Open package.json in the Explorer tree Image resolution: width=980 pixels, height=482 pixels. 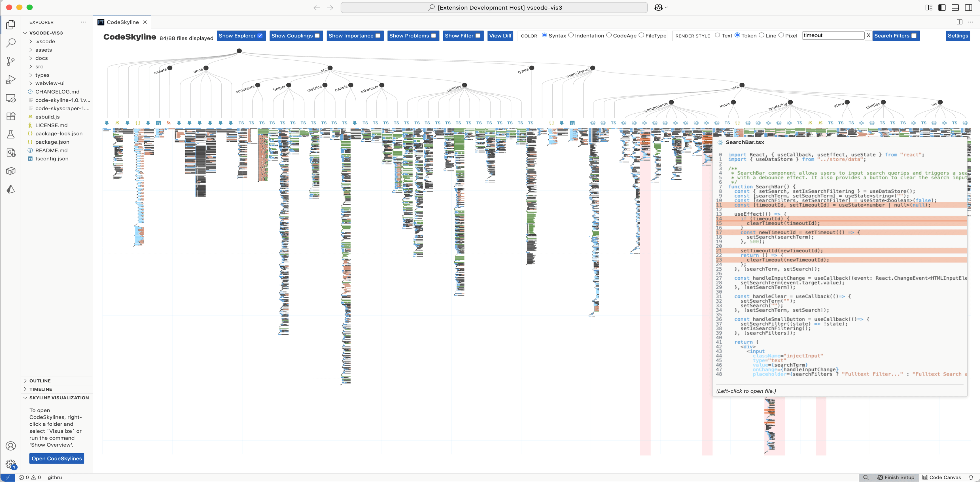pos(52,142)
